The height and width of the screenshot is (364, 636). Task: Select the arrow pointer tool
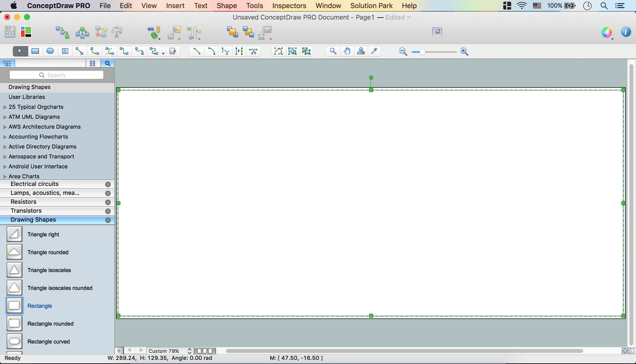(x=20, y=51)
